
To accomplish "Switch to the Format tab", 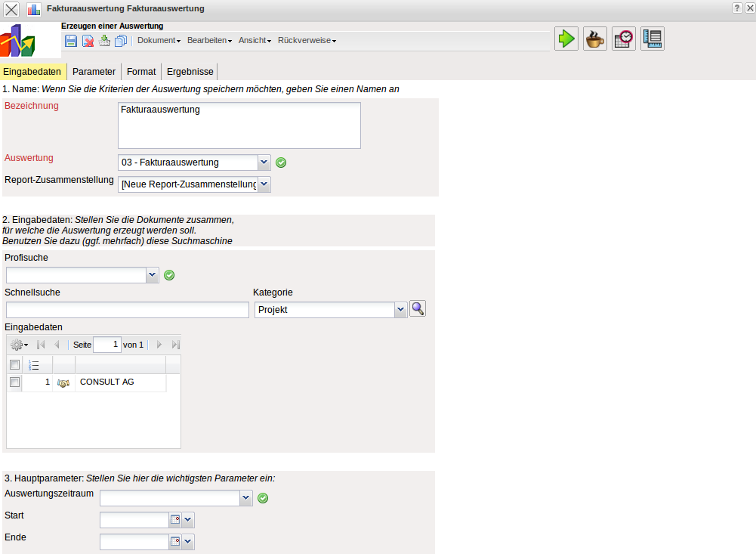I will point(141,71).
